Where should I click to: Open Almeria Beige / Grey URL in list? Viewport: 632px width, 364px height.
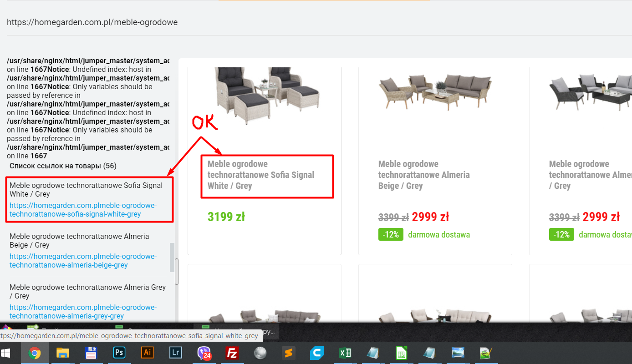click(83, 261)
